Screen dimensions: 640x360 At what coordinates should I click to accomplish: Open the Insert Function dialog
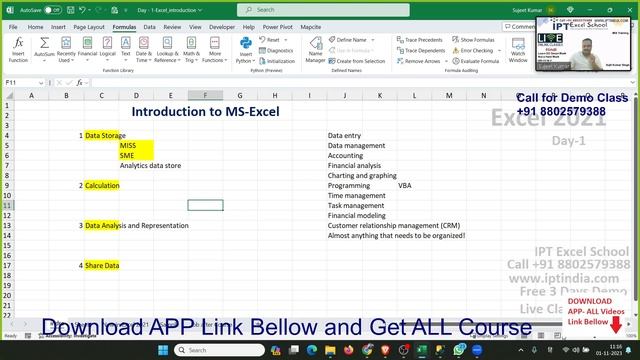[x=18, y=49]
